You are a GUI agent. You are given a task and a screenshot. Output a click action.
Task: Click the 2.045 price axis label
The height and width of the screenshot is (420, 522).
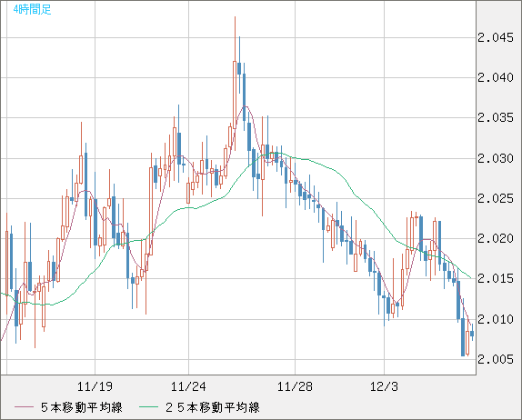(x=496, y=37)
